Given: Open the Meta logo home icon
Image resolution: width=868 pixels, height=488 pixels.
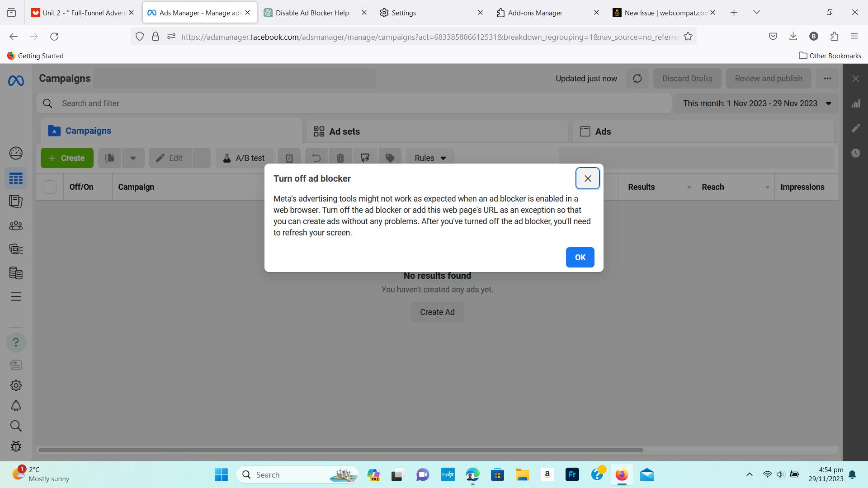Looking at the screenshot, I should [x=16, y=80].
